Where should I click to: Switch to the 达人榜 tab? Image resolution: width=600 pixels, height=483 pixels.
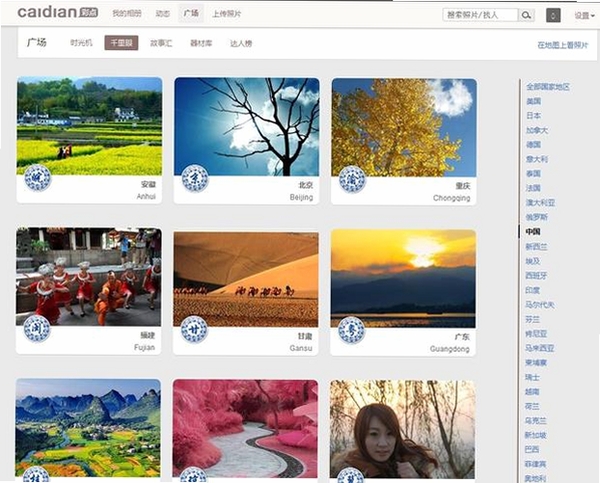coord(241,43)
